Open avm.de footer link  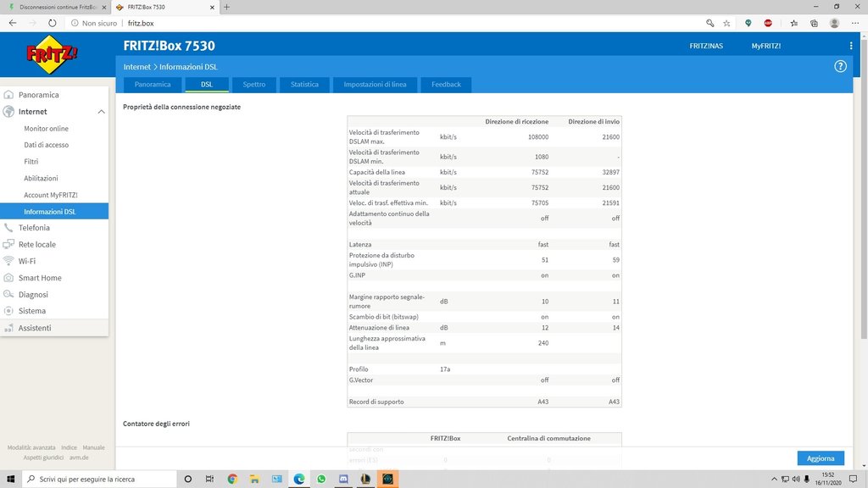pos(79,457)
